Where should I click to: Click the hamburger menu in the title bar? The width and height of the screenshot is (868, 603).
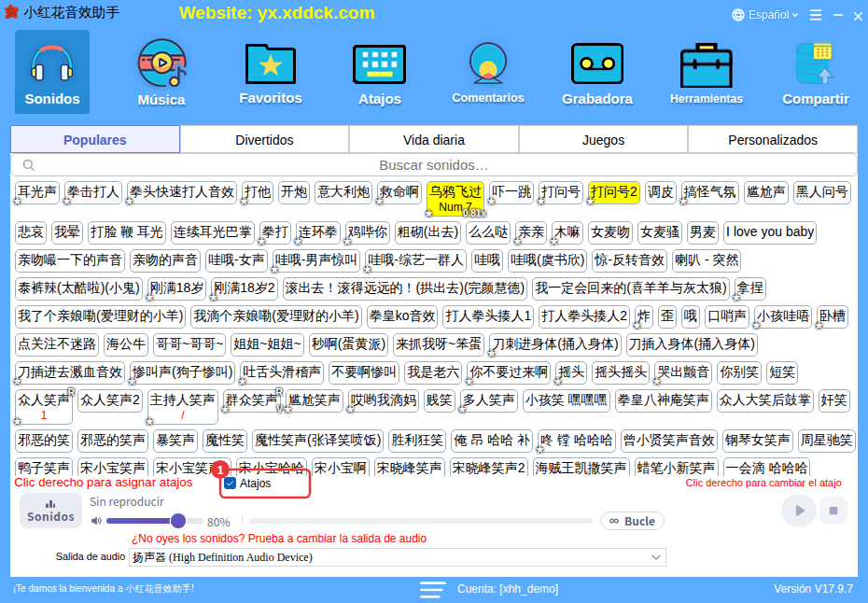tap(816, 15)
